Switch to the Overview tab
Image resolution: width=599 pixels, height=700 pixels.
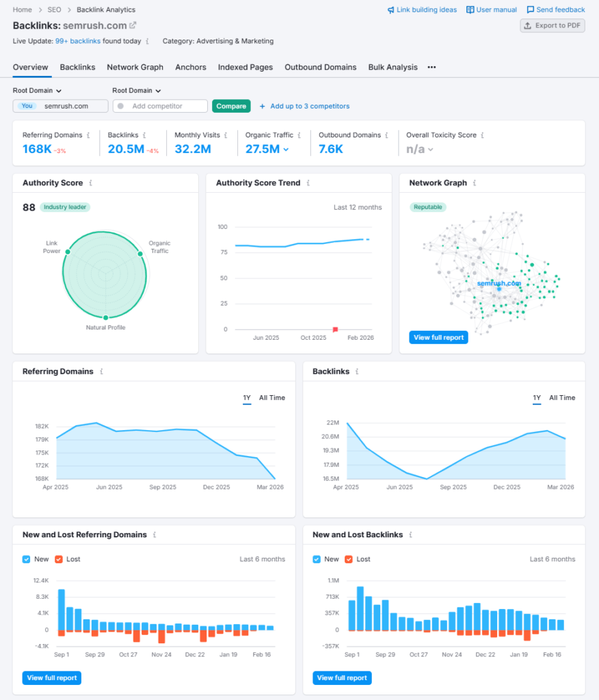coord(30,68)
